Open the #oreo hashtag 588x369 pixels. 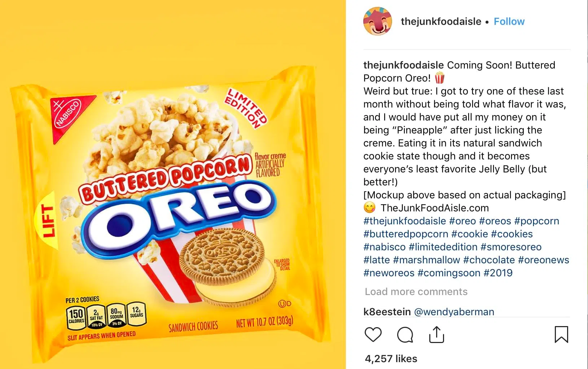[x=462, y=221]
